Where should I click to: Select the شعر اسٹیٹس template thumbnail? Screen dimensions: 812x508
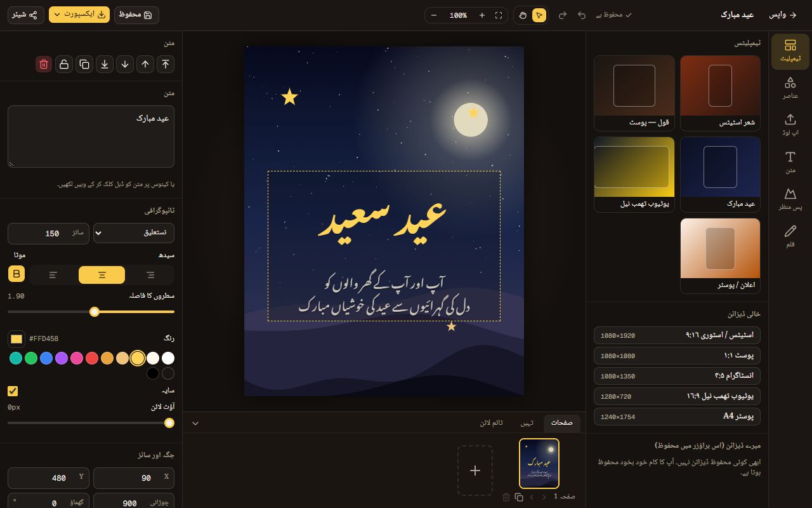click(x=720, y=93)
